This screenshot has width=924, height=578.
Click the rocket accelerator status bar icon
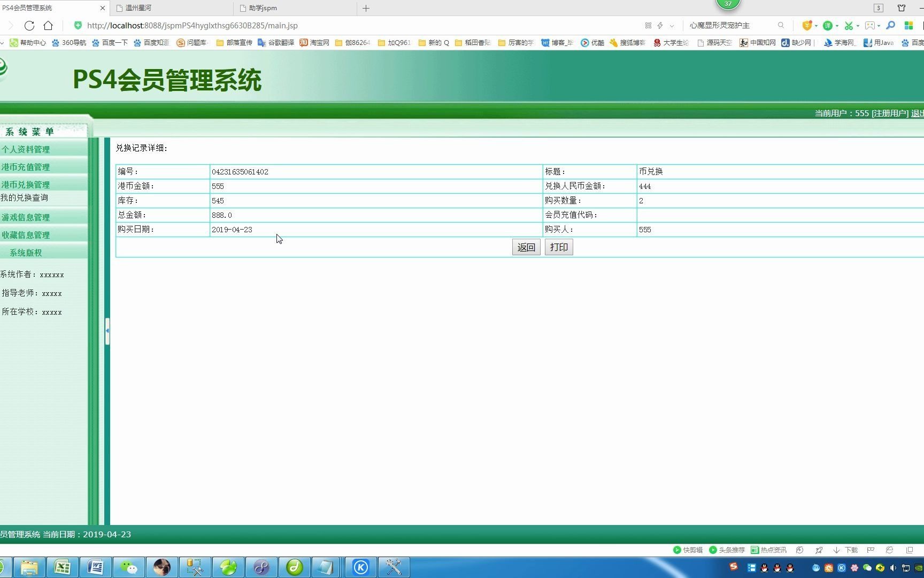[819, 550]
